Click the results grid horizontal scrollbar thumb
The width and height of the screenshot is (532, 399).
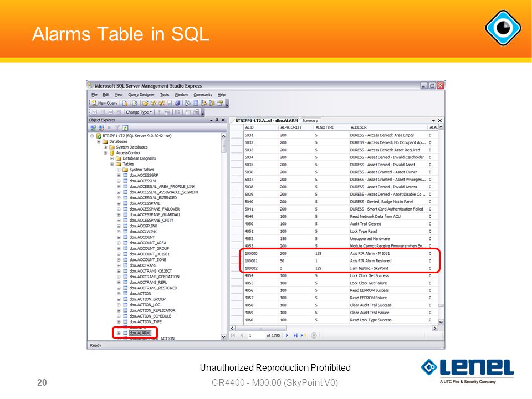pyautogui.click(x=261, y=329)
